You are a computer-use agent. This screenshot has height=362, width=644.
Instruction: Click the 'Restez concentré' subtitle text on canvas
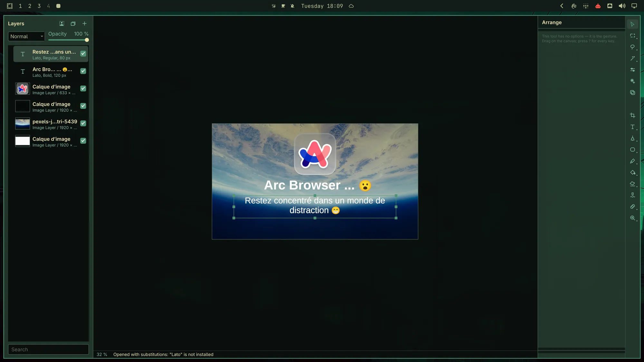(x=315, y=205)
